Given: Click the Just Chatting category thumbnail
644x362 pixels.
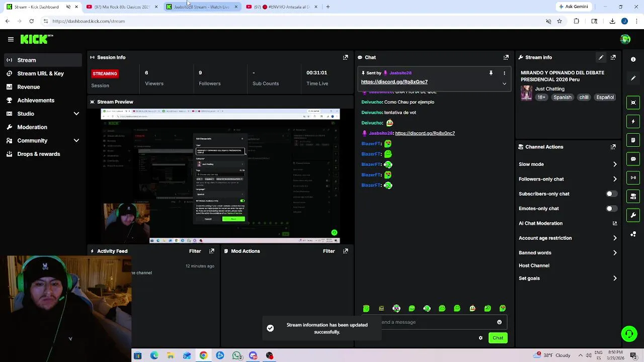Looking at the screenshot, I should click(x=526, y=93).
